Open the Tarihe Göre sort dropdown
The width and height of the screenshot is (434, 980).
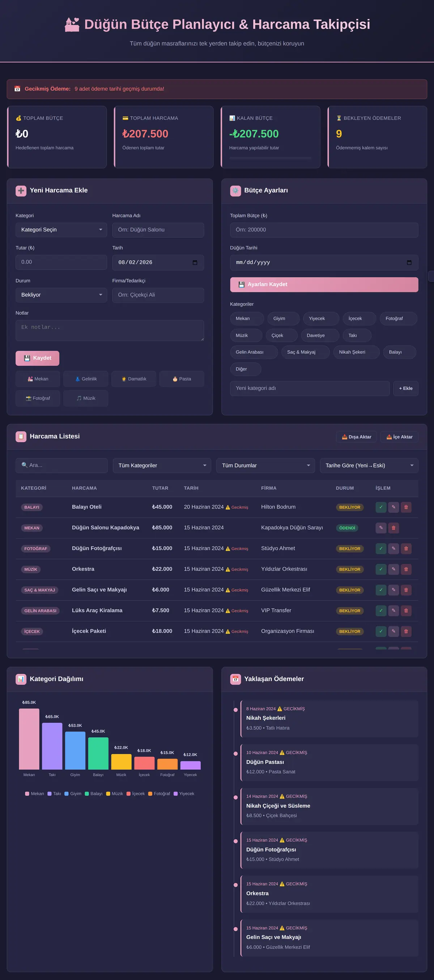(369, 465)
